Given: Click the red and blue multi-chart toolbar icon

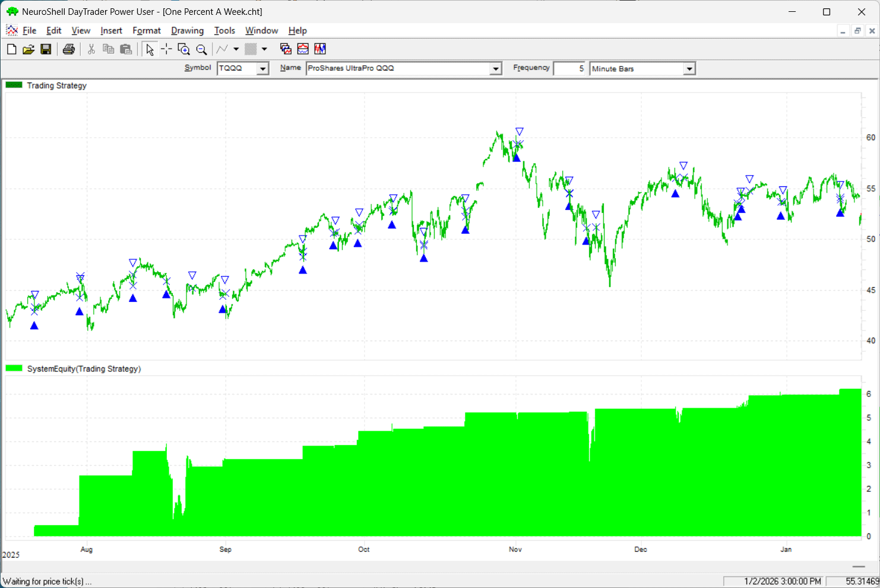Looking at the screenshot, I should pyautogui.click(x=320, y=49).
